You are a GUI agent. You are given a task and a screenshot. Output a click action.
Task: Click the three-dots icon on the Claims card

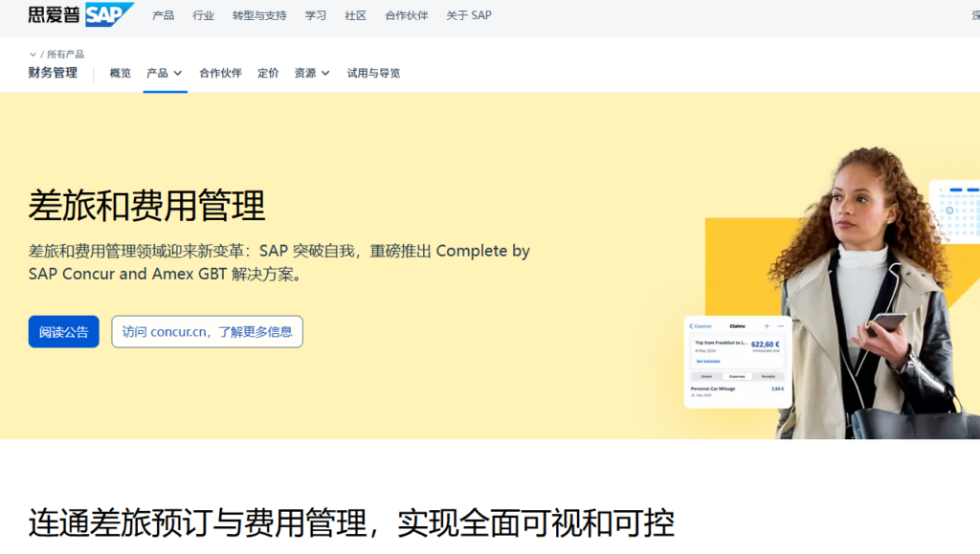pyautogui.click(x=780, y=326)
